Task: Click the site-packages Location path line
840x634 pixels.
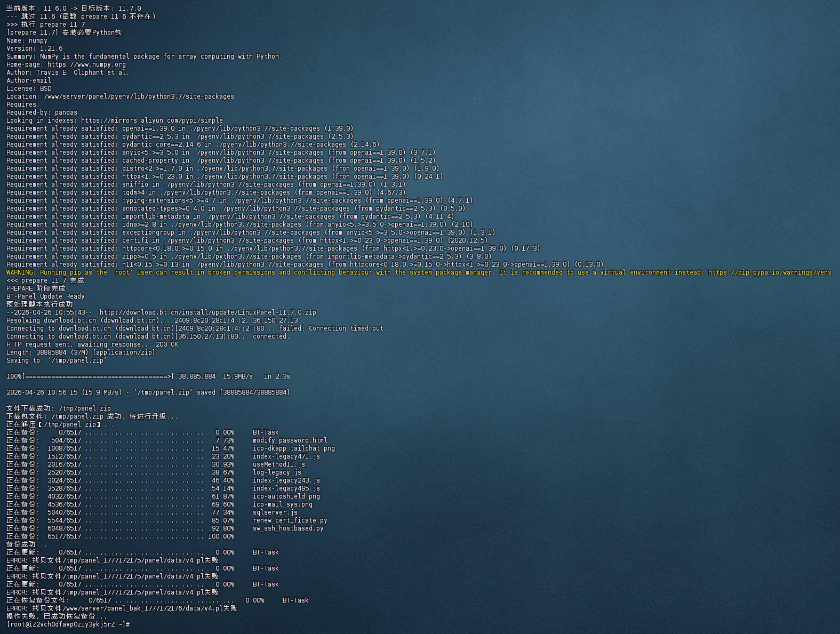Action: pos(120,97)
